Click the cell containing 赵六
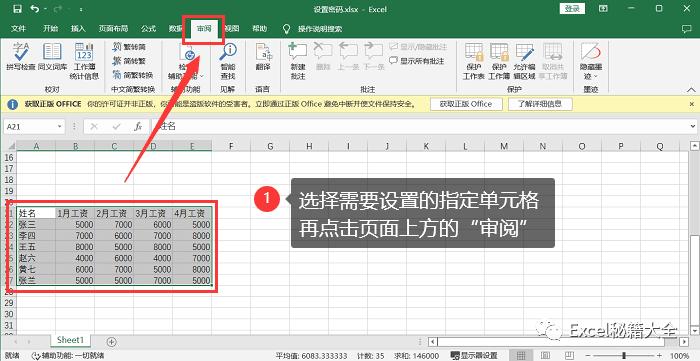700x361 pixels. [36, 258]
